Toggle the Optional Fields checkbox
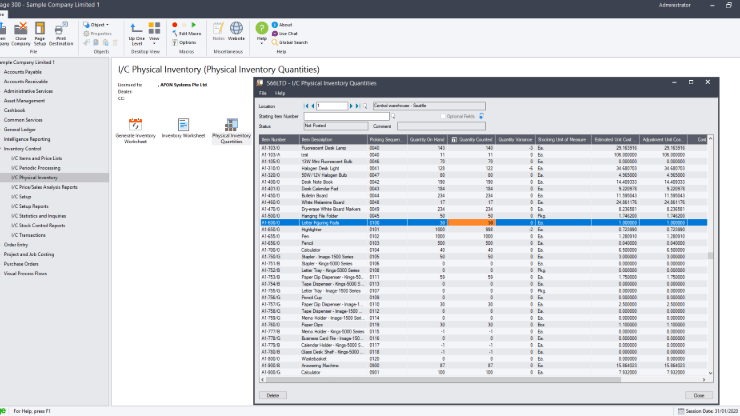Image resolution: width=740 pixels, height=416 pixels. (x=443, y=116)
